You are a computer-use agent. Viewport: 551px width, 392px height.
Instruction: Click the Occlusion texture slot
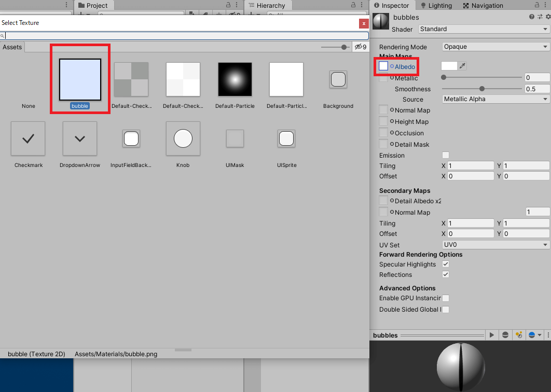(x=383, y=133)
